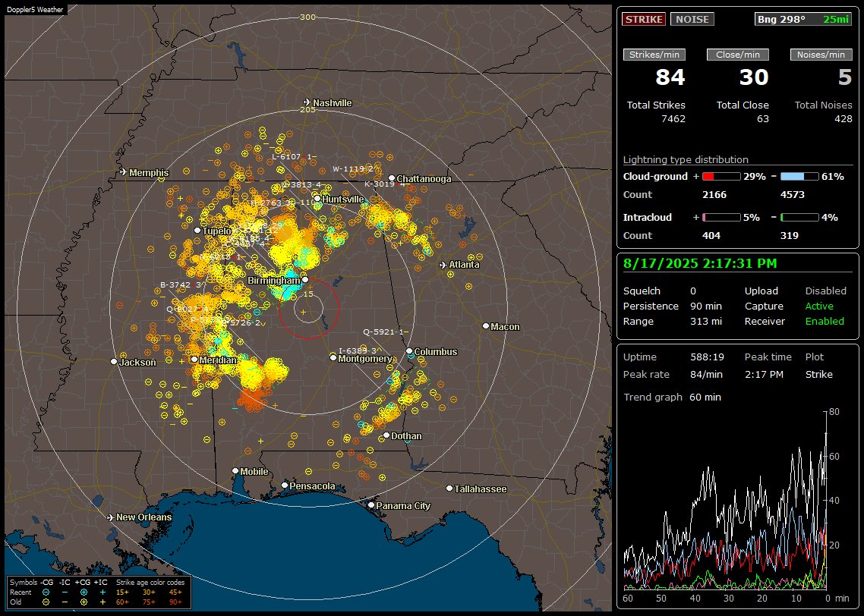Select the Pensacola city marker dot
The image size is (864, 616).
[x=285, y=486]
